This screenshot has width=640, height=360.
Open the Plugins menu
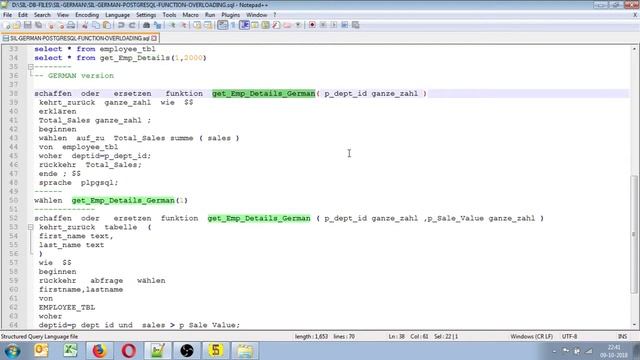(231, 15)
